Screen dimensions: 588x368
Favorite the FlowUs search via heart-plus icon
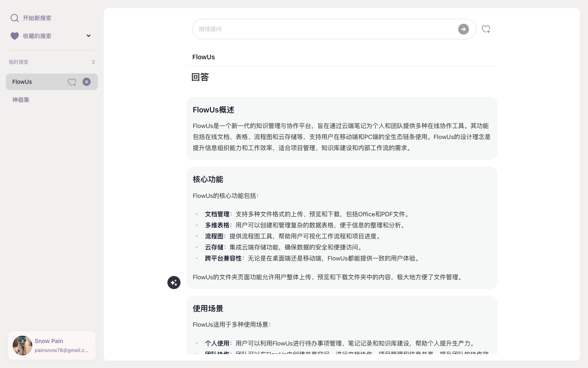72,82
